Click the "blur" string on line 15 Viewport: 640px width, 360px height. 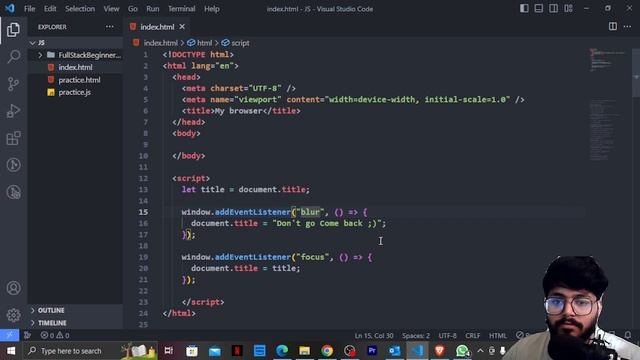tap(310, 212)
